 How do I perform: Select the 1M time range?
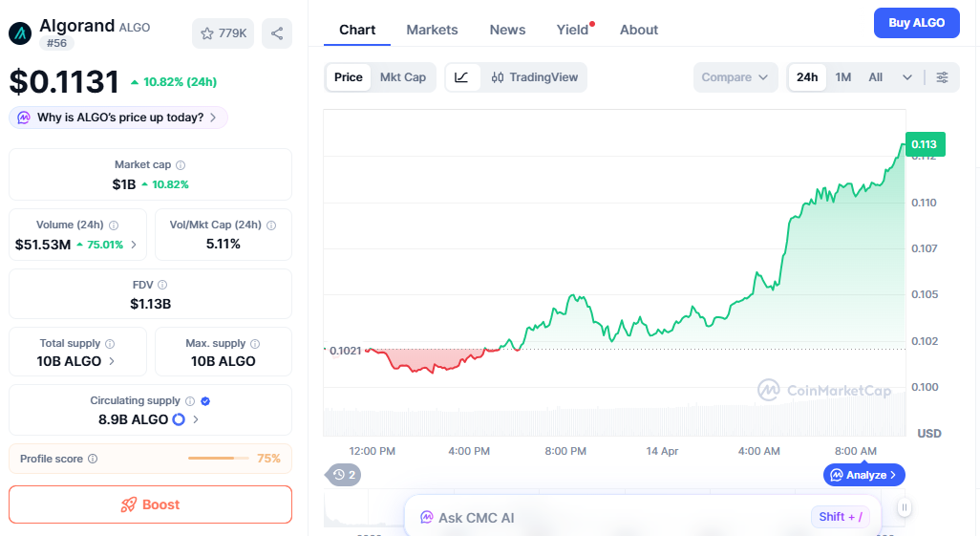[x=843, y=77]
